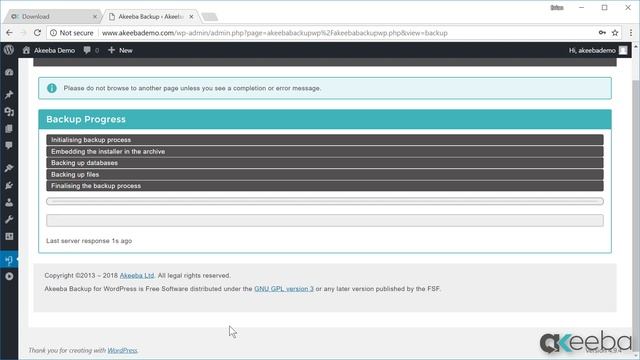Open the GNU GPL version 3 link

(x=284, y=289)
